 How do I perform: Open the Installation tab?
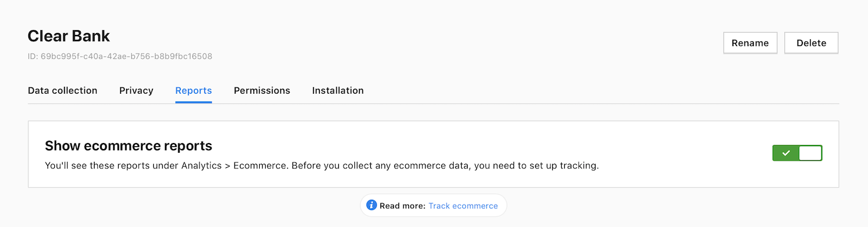coord(338,91)
